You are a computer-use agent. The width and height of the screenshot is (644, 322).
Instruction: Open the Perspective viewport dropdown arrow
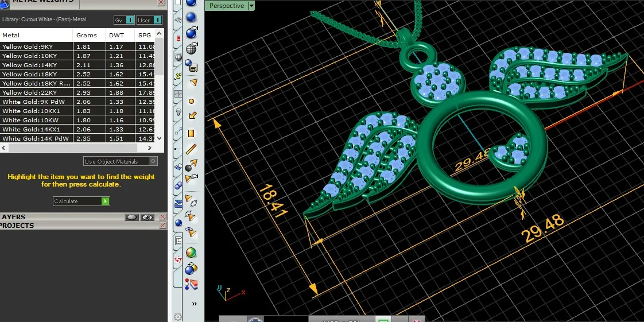coord(251,6)
